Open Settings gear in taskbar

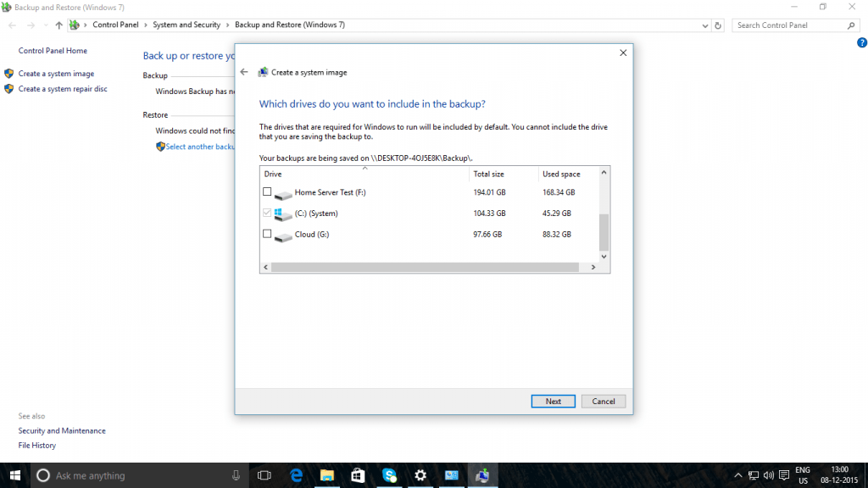tap(420, 475)
